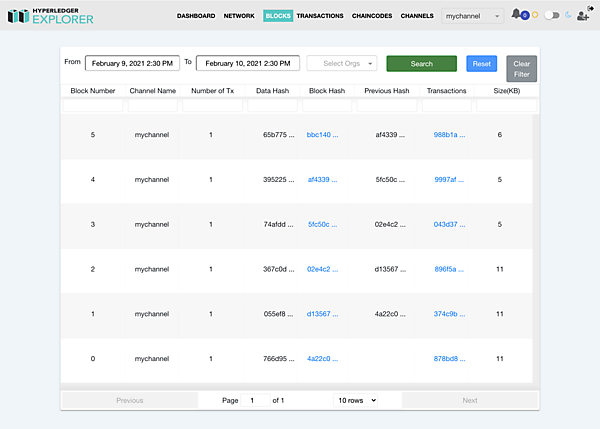Open the user admin icon

[582, 17]
